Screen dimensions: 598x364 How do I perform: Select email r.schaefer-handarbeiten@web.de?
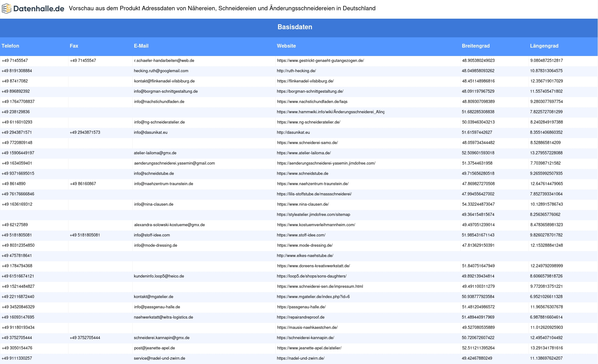[164, 61]
